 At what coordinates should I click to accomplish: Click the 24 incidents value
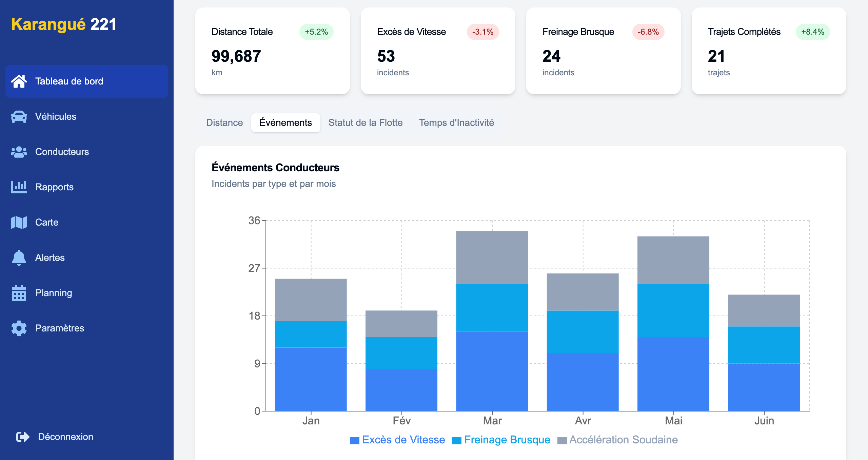[551, 56]
